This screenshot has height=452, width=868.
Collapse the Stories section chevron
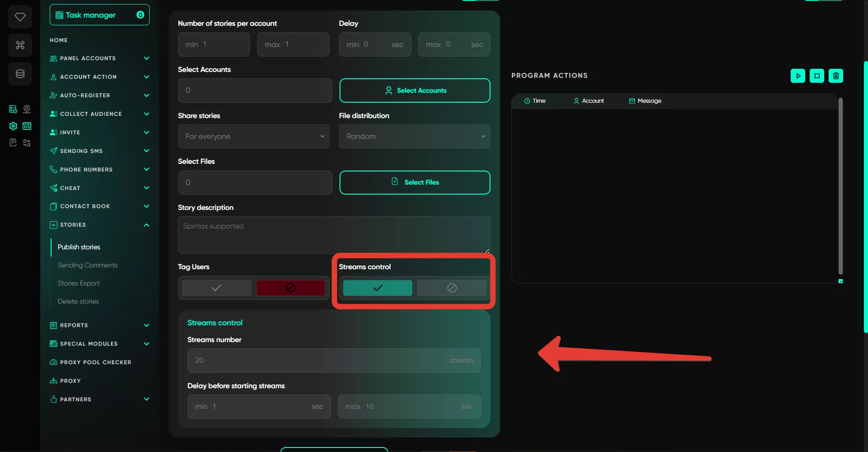[146, 225]
